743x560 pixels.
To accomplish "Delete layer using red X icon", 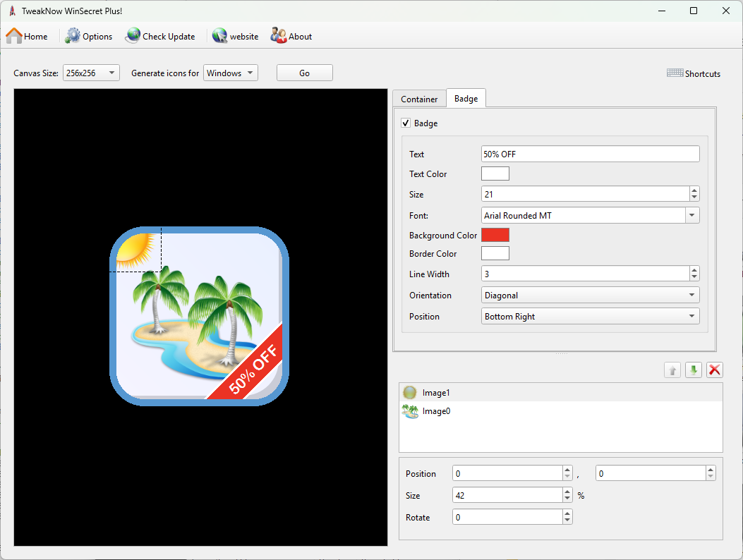I will (715, 370).
